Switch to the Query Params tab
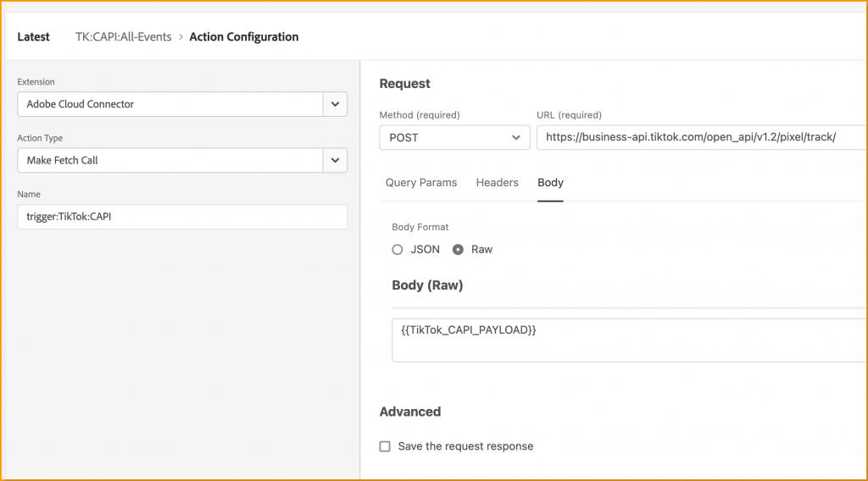The height and width of the screenshot is (481, 868). point(421,183)
